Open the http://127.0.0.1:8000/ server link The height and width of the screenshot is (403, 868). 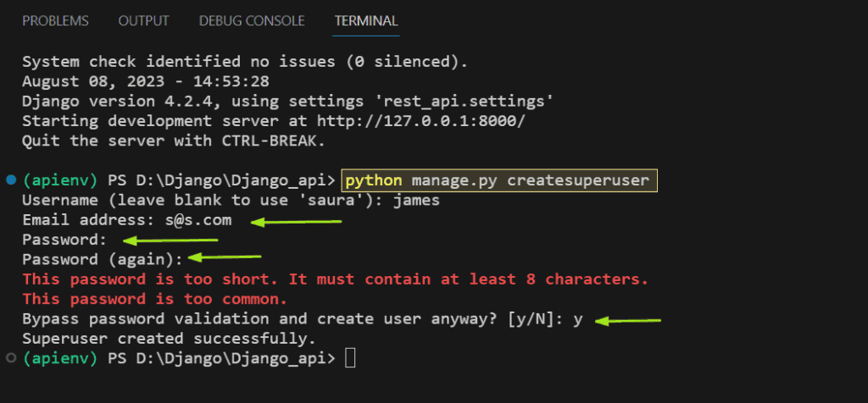point(420,121)
